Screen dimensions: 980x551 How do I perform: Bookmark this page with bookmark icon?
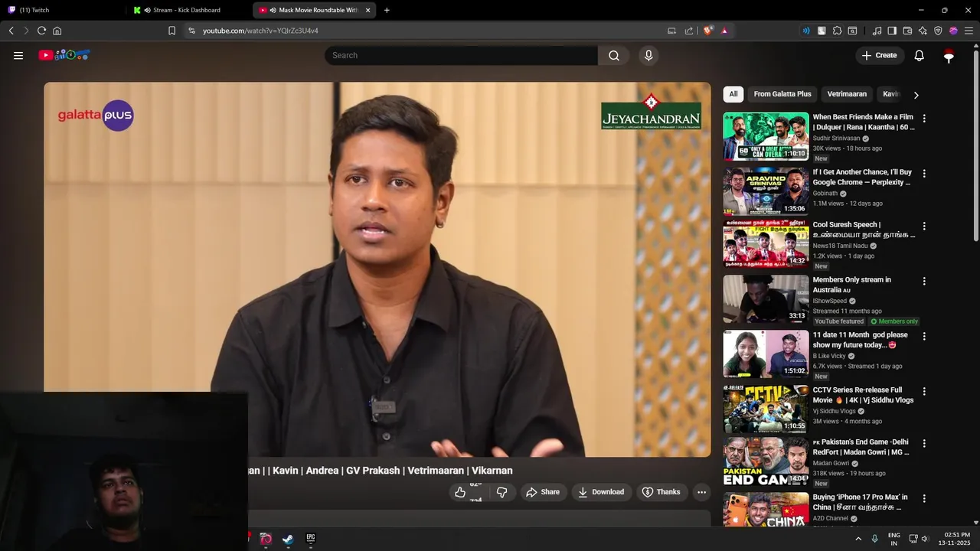coord(171,31)
